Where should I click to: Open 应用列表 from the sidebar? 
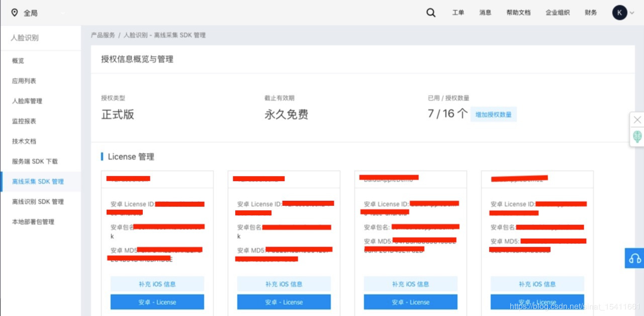[x=24, y=81]
